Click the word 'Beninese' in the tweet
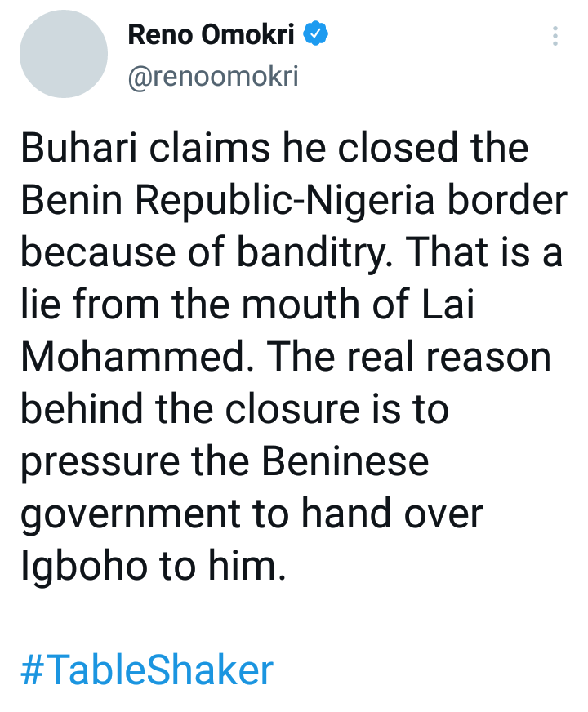This screenshot has height=712, width=588. [345, 461]
